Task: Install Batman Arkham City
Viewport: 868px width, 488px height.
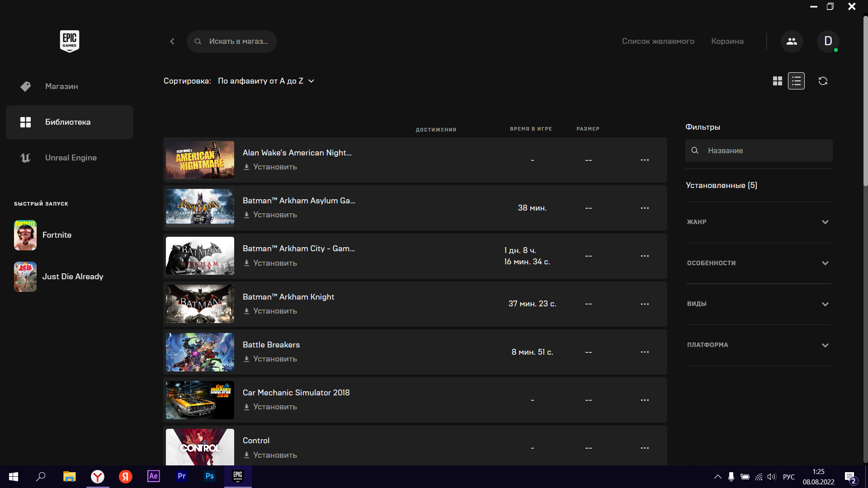Action: point(270,263)
